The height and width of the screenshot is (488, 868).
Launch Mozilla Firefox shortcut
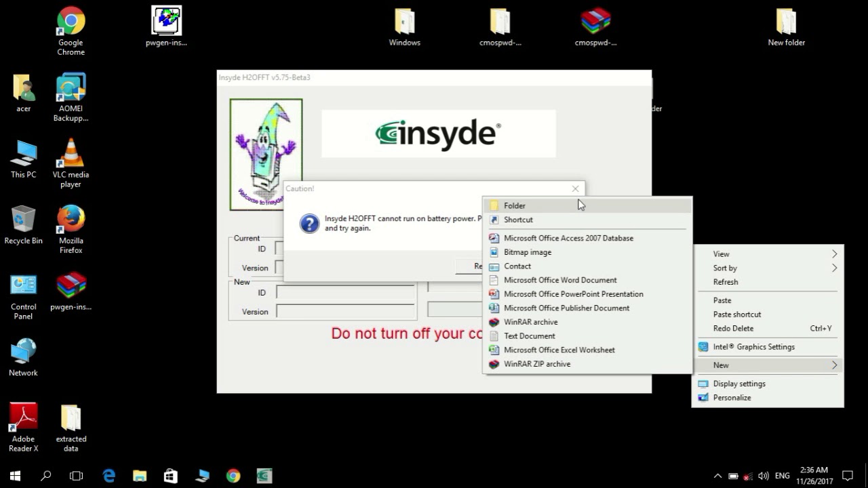pos(71,229)
